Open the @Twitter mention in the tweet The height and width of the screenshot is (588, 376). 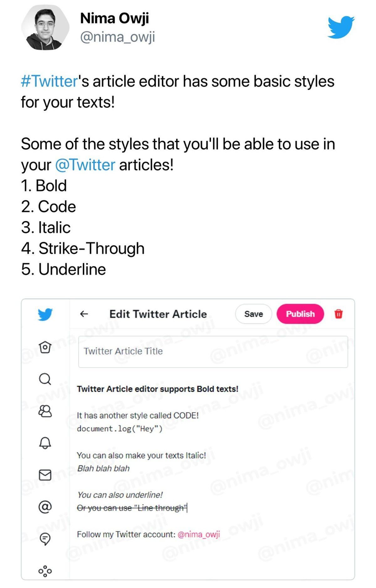(86, 163)
